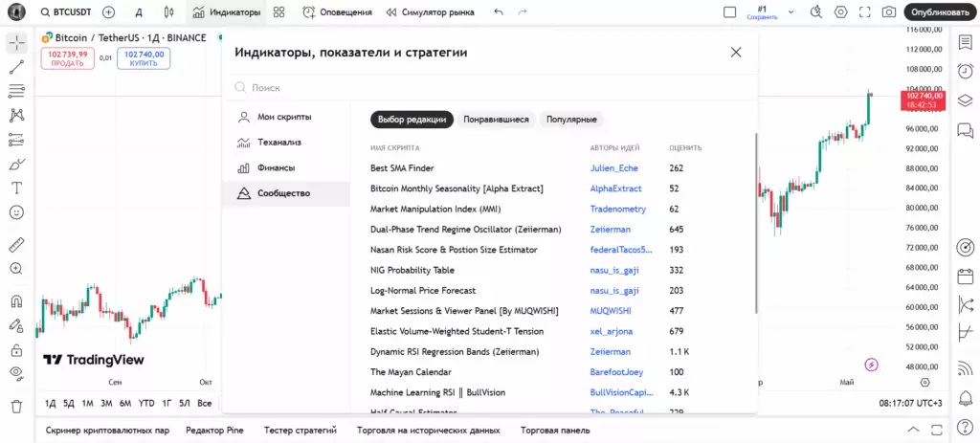Switch to Выбор редакции tab

pyautogui.click(x=412, y=120)
